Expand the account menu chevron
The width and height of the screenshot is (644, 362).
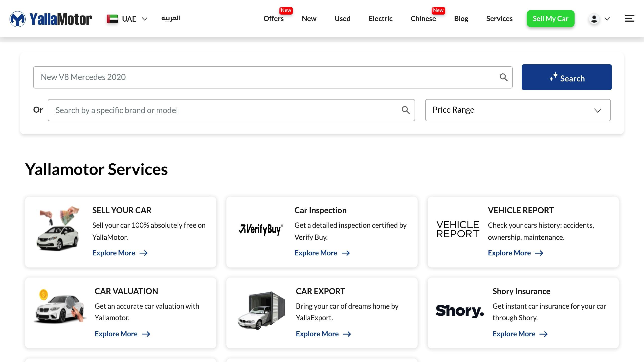tap(607, 19)
